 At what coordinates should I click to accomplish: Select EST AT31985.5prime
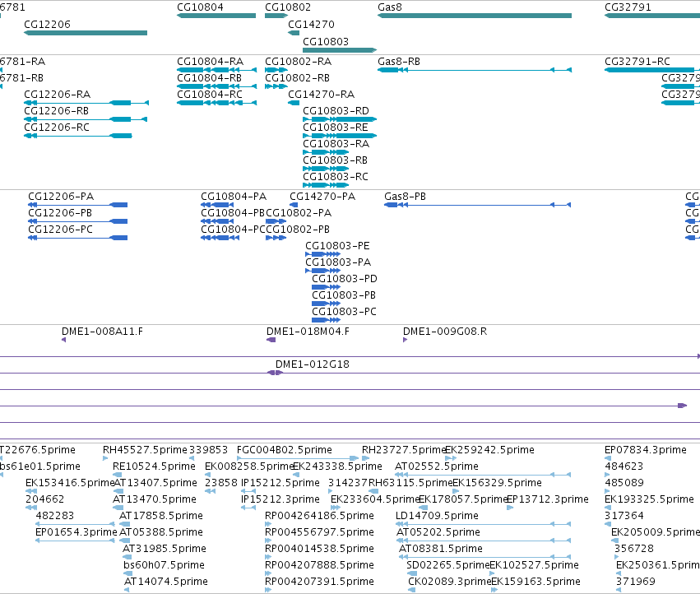tap(127, 558)
